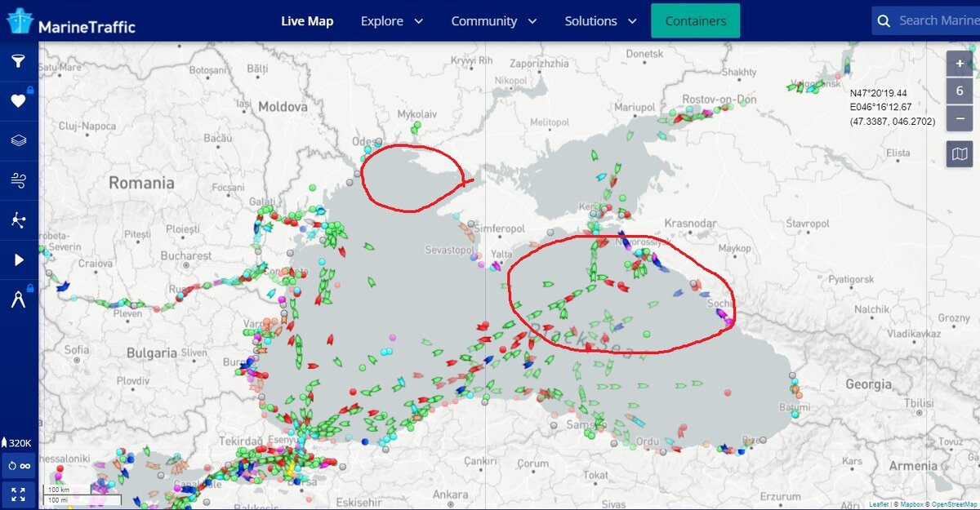The image size is (980, 510).
Task: Click the Moldova country label
Action: coord(283,106)
